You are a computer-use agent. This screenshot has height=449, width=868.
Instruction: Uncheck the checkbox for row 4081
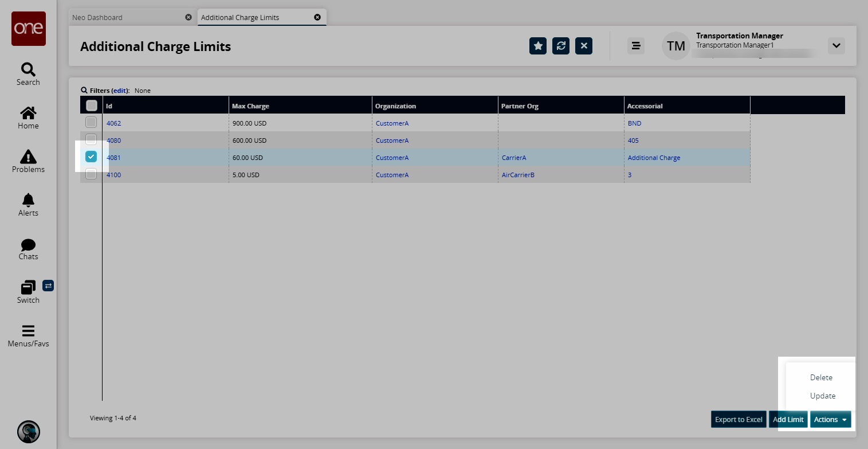[x=91, y=157]
